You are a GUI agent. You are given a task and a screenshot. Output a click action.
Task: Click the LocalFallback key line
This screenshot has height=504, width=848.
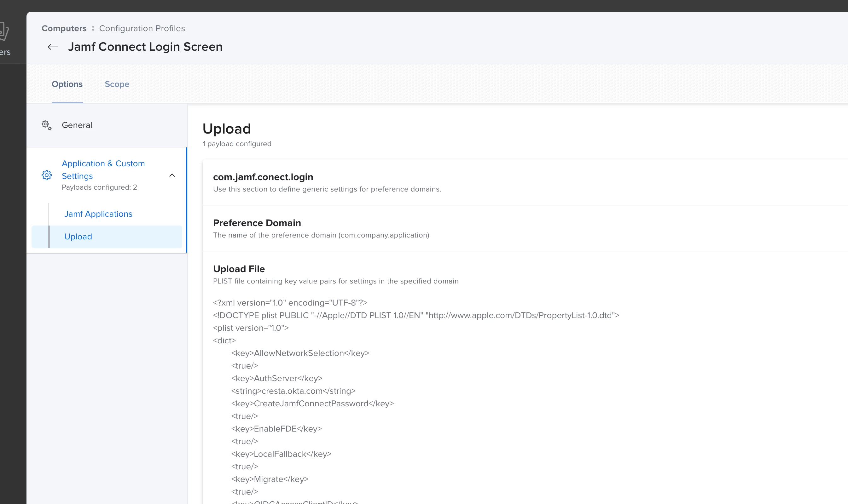point(281,454)
